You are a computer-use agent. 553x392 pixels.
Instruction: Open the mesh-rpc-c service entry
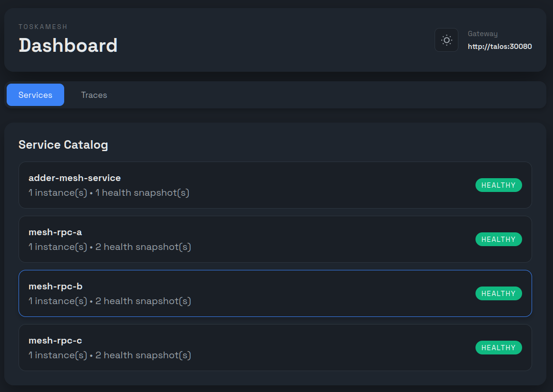click(x=275, y=347)
